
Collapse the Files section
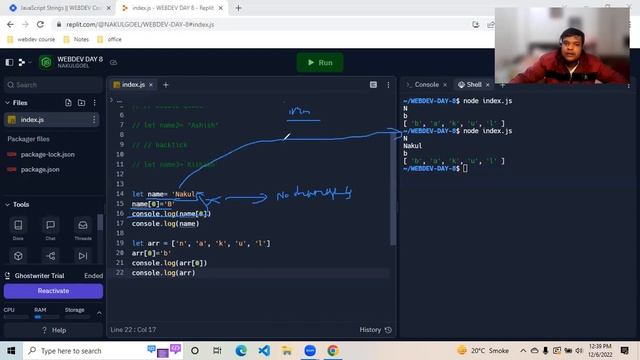[x=7, y=103]
